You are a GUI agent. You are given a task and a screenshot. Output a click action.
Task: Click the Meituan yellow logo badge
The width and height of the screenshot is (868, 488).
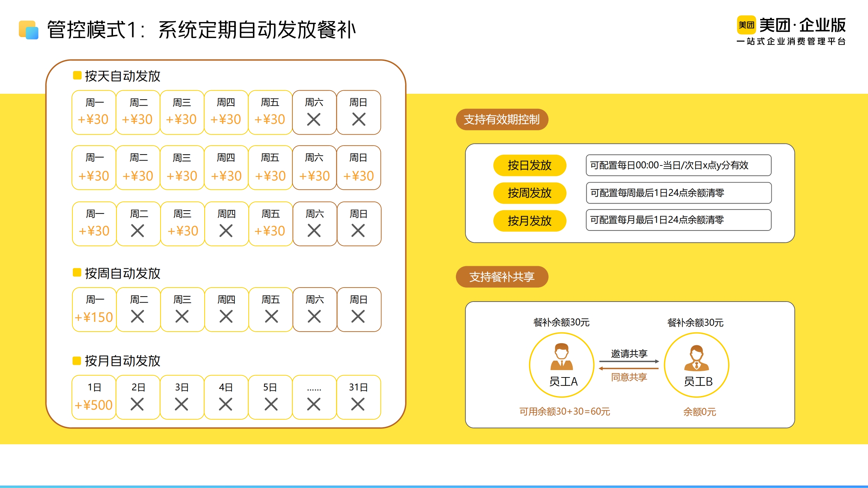pos(746,25)
